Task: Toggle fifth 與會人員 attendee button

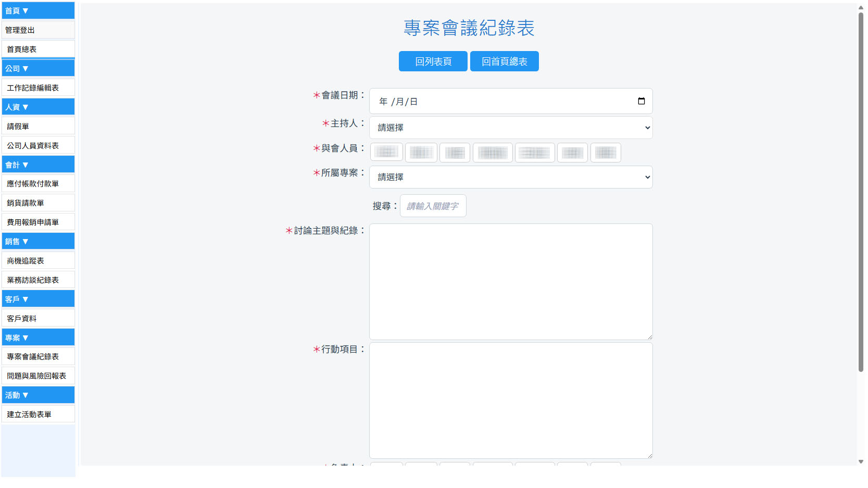Action: (535, 153)
